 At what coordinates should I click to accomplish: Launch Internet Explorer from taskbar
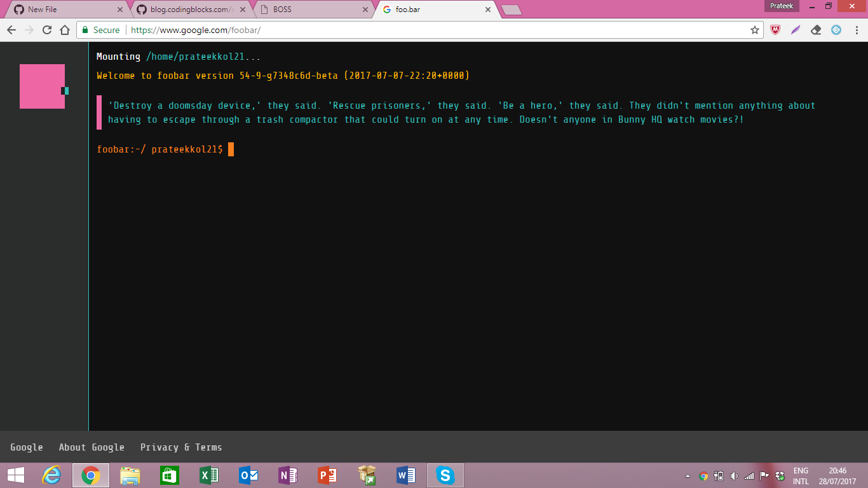pos(52,475)
